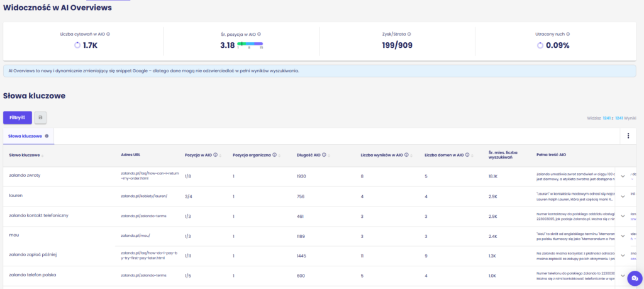Screen dimensions: 644x289
Task: Click info icon in Pozycja organiczna header
Action: tap(274, 155)
